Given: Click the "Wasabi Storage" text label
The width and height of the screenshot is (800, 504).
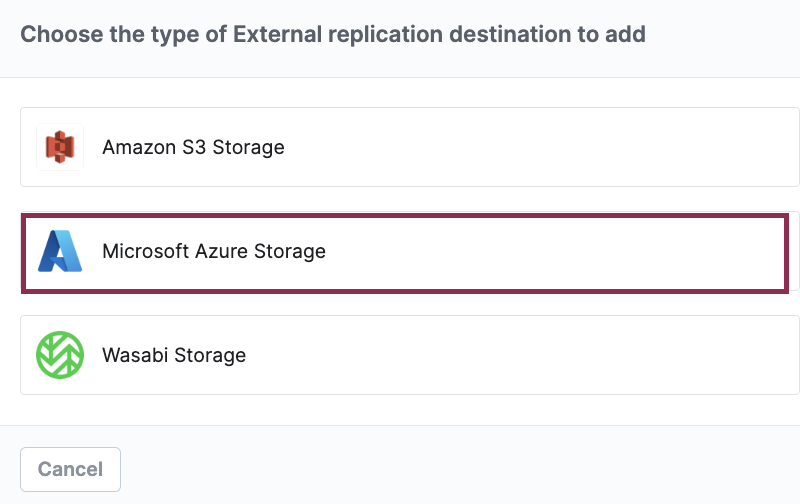Looking at the screenshot, I should tap(174, 355).
